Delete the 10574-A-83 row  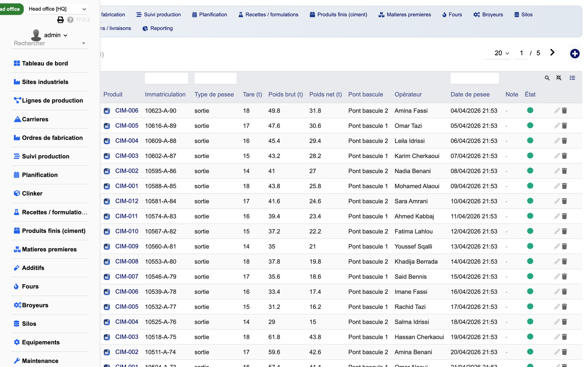(x=564, y=216)
